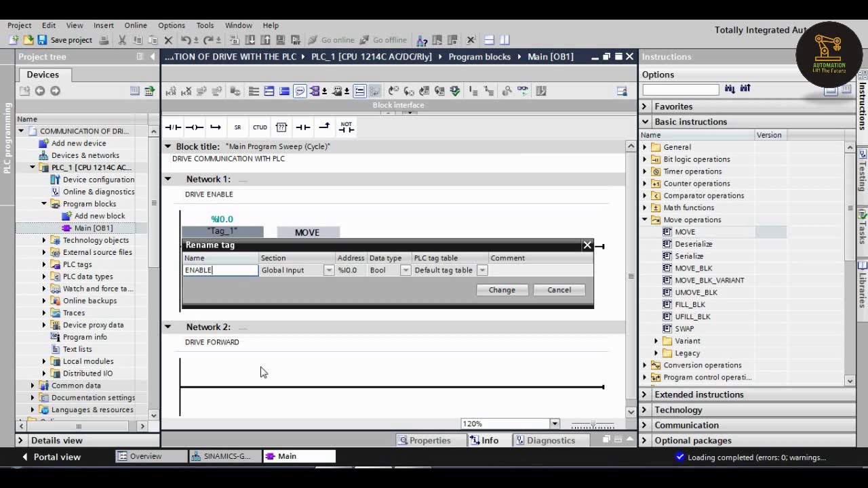Adjust the editor zoom slider
This screenshot has height=488, width=868.
click(x=593, y=424)
